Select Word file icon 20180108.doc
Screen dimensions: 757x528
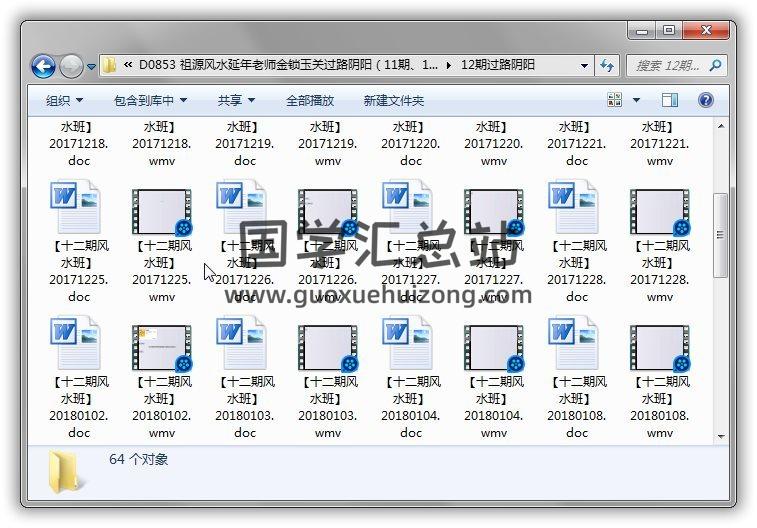574,342
